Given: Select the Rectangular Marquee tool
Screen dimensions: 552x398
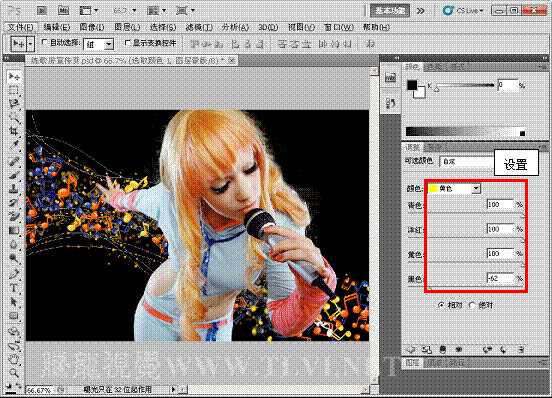Looking at the screenshot, I should pyautogui.click(x=14, y=90).
